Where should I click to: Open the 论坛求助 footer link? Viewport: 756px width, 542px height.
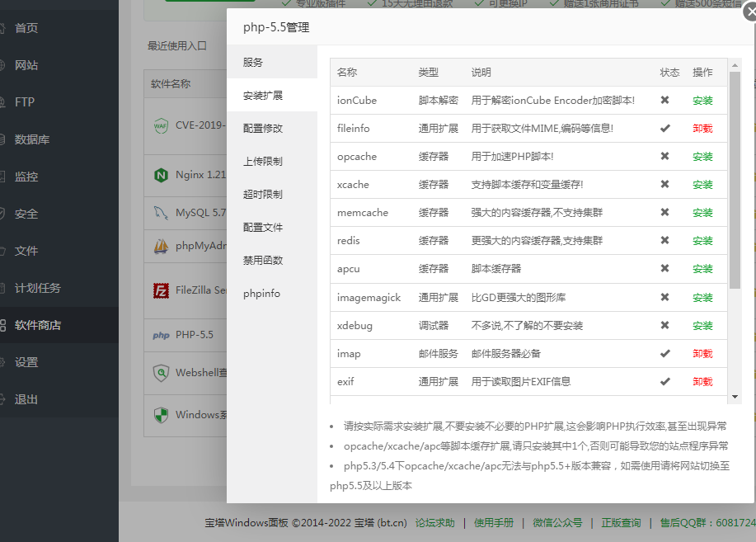coord(435,523)
